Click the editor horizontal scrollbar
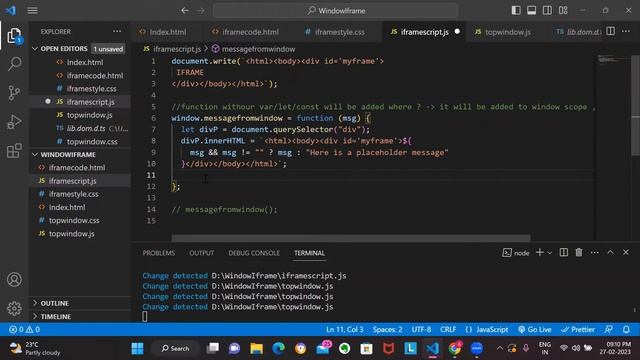The image size is (640, 360). [351, 238]
